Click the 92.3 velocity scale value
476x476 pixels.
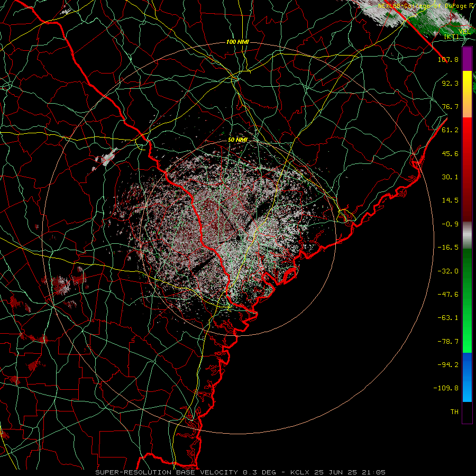450,83
